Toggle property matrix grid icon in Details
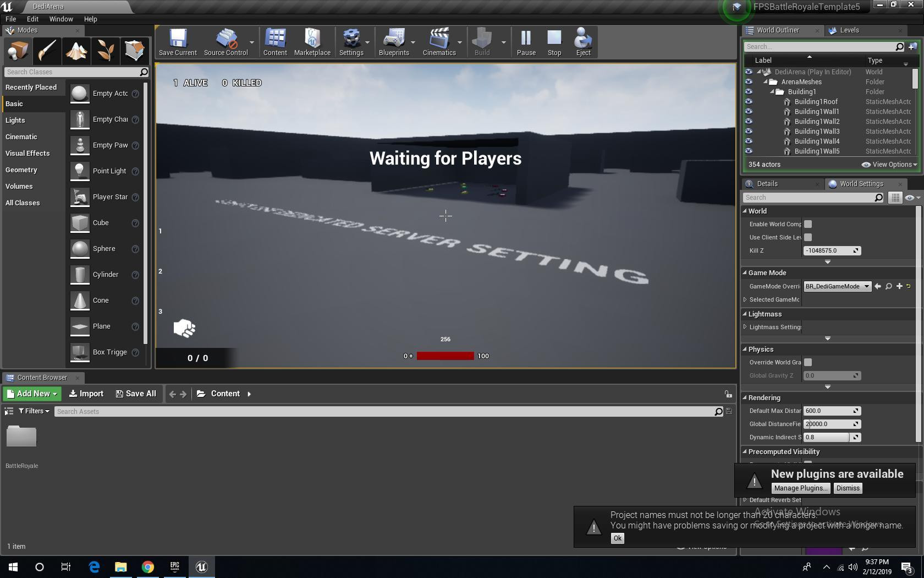924x578 pixels. click(895, 198)
